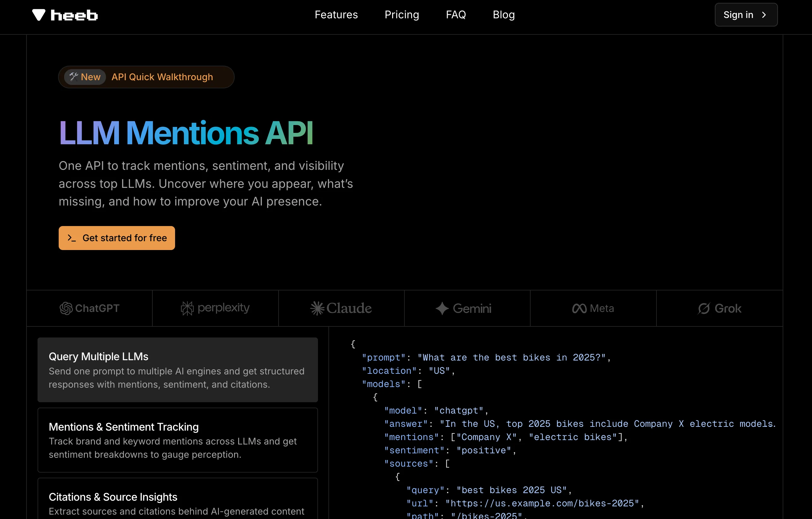Click the "query": "best bikes 2025 US" line
The image size is (812, 519).
coord(489,490)
